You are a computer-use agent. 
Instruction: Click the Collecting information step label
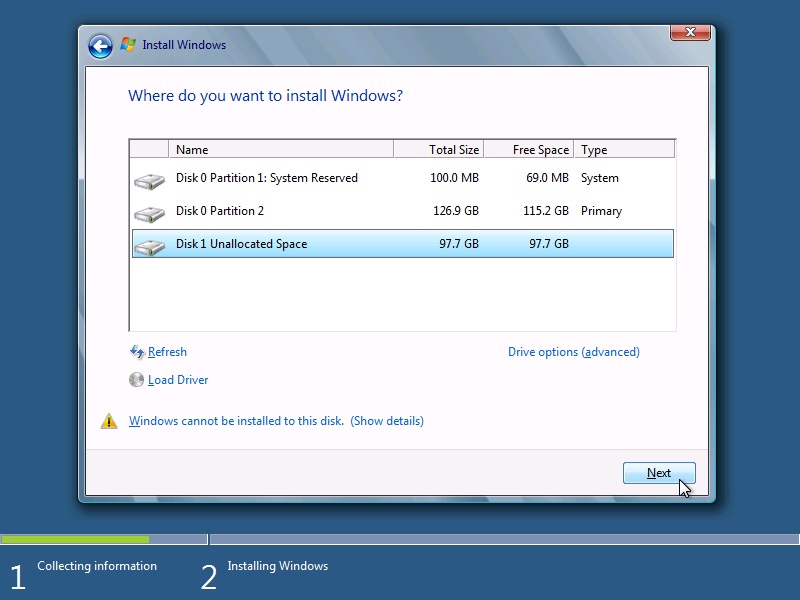[x=97, y=566]
